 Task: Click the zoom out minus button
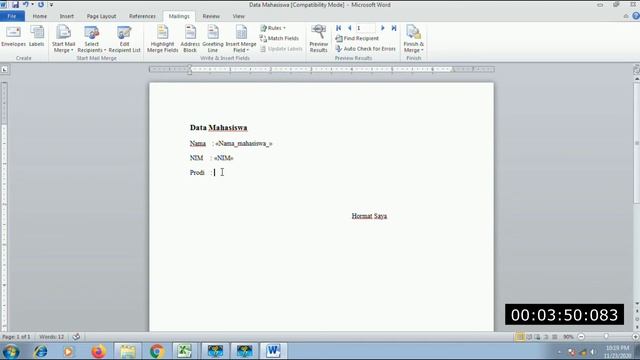581,337
